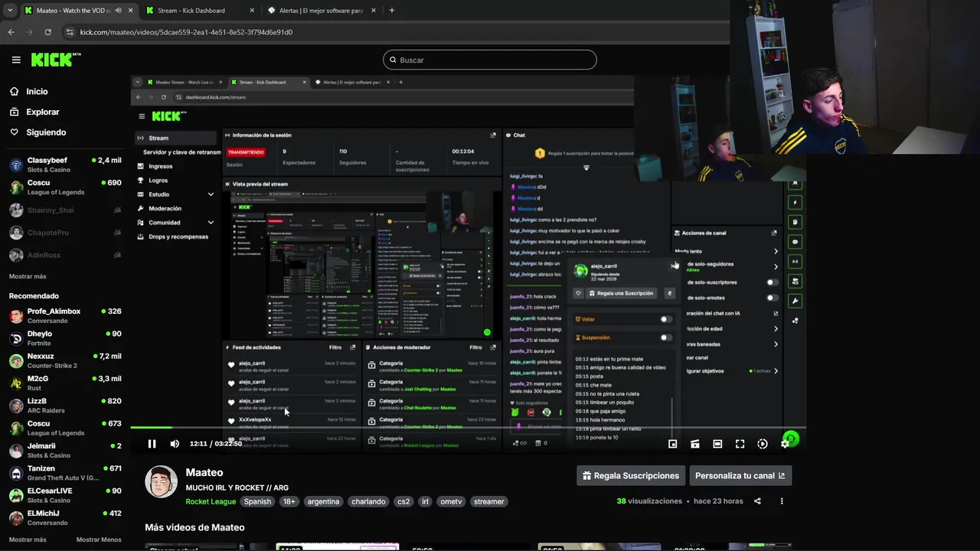Expand recommended list via Mostrar más beside Mostrar Menos
The image size is (980, 551).
28,540
